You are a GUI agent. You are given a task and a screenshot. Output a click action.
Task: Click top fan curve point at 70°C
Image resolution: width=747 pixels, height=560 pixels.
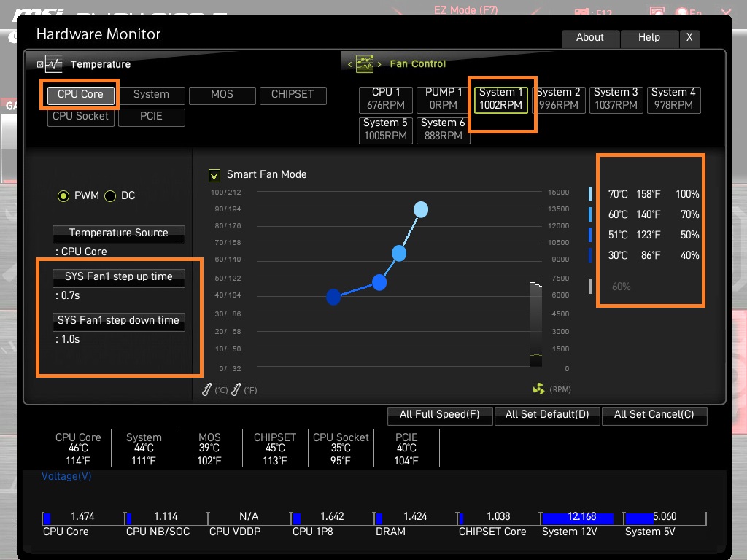(421, 209)
